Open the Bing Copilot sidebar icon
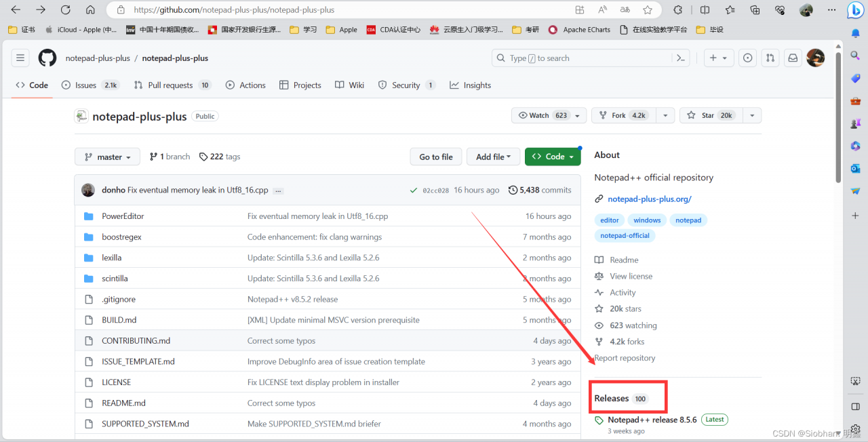This screenshot has height=442, width=868. 854,11
